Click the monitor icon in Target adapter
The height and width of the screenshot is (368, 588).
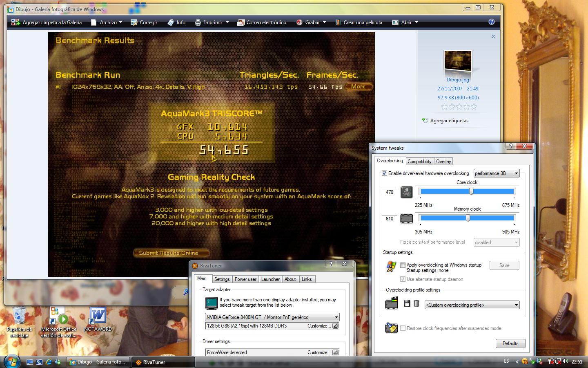point(211,303)
